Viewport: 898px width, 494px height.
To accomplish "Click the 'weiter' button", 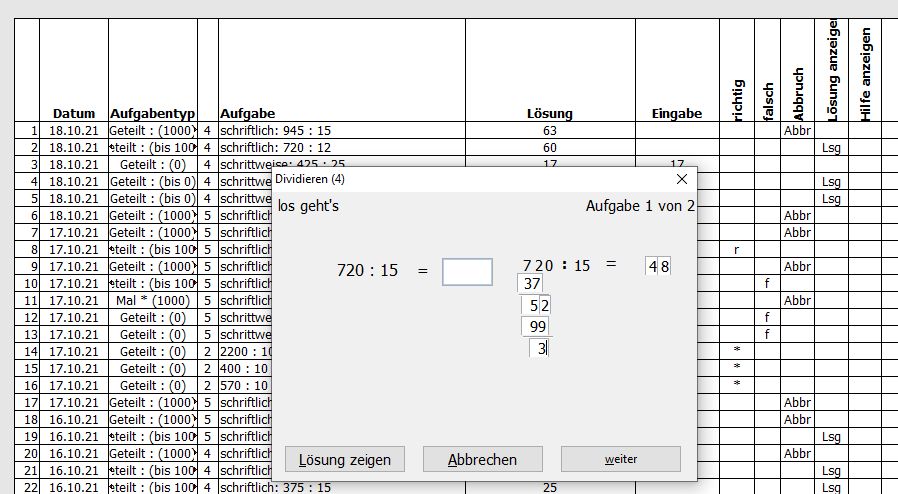I will click(620, 459).
